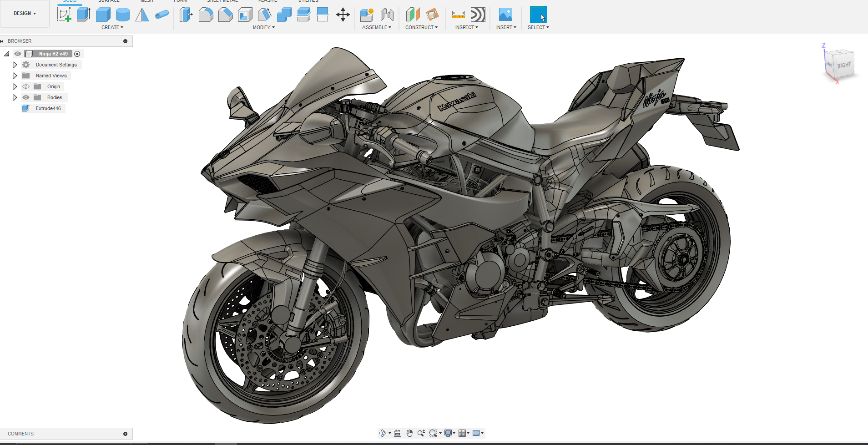Click the Look At icon
This screenshot has width=868, height=445.
[x=398, y=433]
